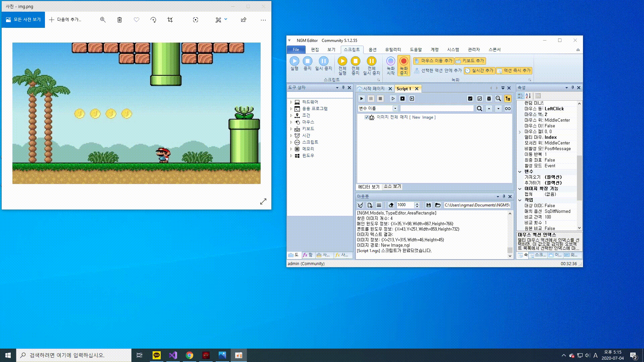Toggle 액션 즉시 추가 recording option
The height and width of the screenshot is (362, 644).
514,70
